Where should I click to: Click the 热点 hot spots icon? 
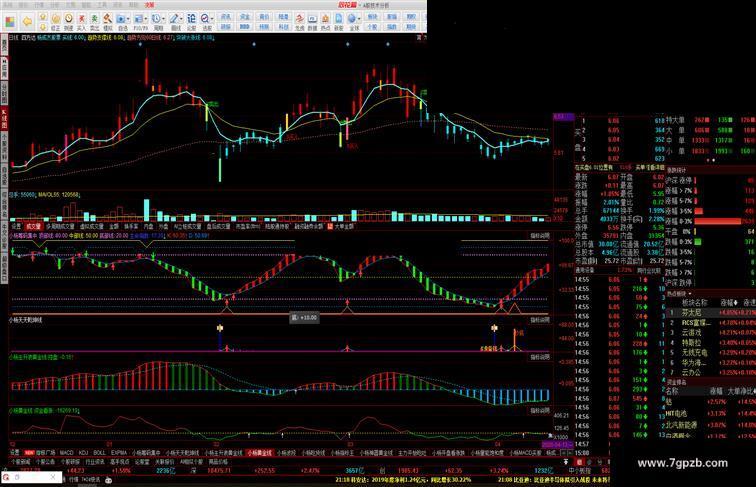pyautogui.click(x=325, y=21)
